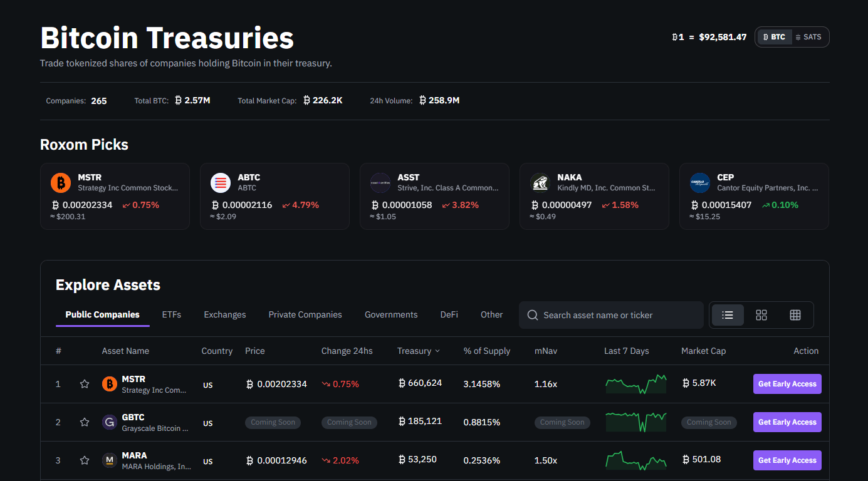View the MSTR last 7 days sparkline
Viewport: 868px width, 481px height.
click(636, 384)
